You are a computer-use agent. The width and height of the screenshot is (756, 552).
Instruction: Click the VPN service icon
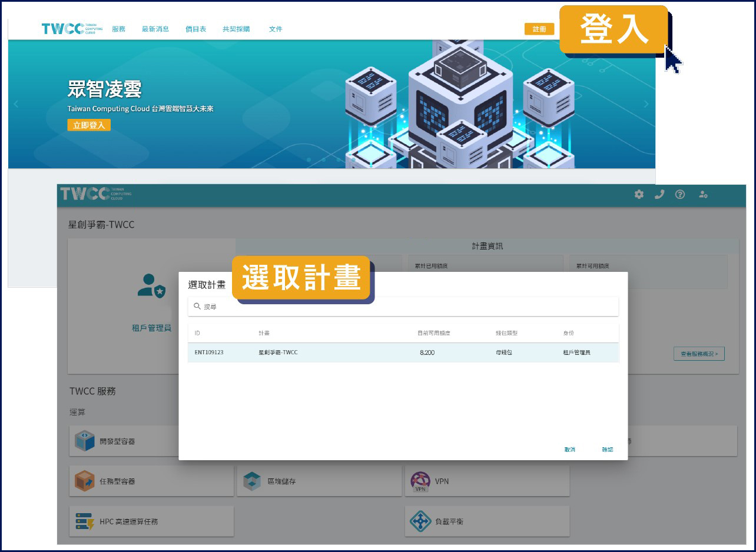tap(420, 481)
